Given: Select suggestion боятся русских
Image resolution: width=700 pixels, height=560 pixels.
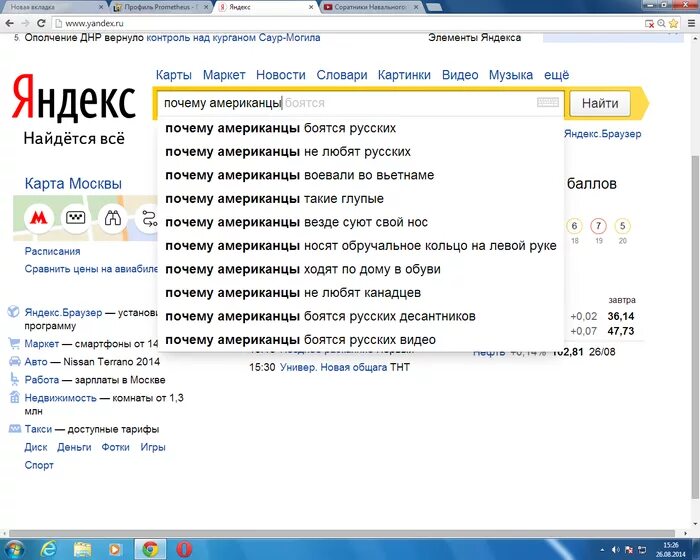Looking at the screenshot, I should [x=361, y=128].
